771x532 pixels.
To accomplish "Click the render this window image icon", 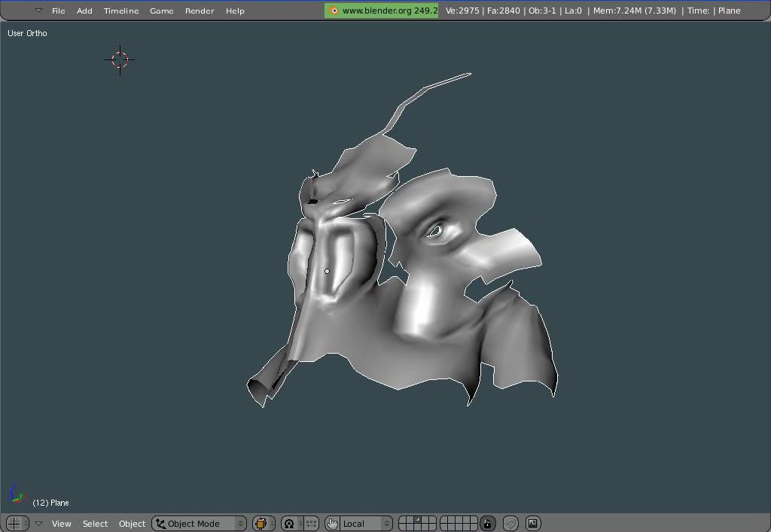I will coord(533,524).
